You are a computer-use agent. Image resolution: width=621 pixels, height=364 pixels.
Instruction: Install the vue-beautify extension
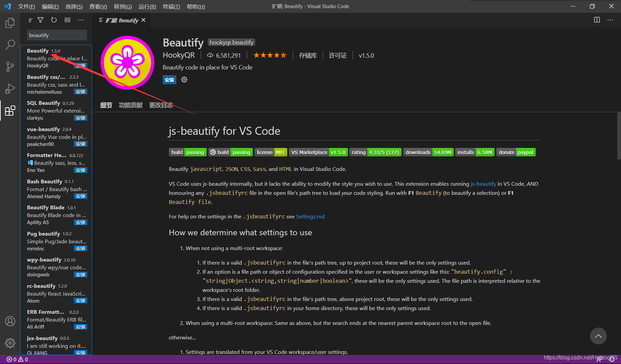[81, 144]
